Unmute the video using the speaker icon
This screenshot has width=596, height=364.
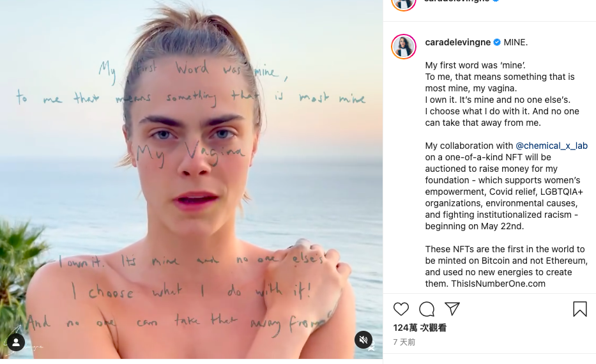[x=363, y=339]
